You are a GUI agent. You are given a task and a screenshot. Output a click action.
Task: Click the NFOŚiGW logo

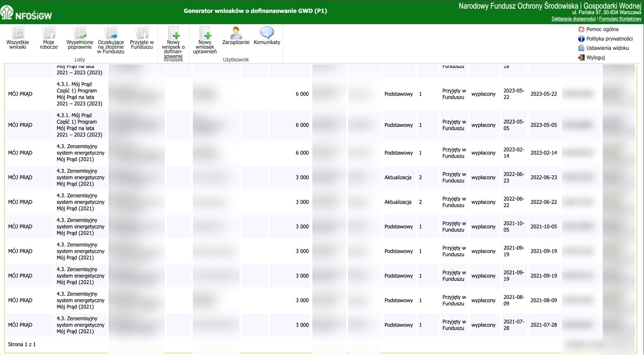pyautogui.click(x=26, y=13)
